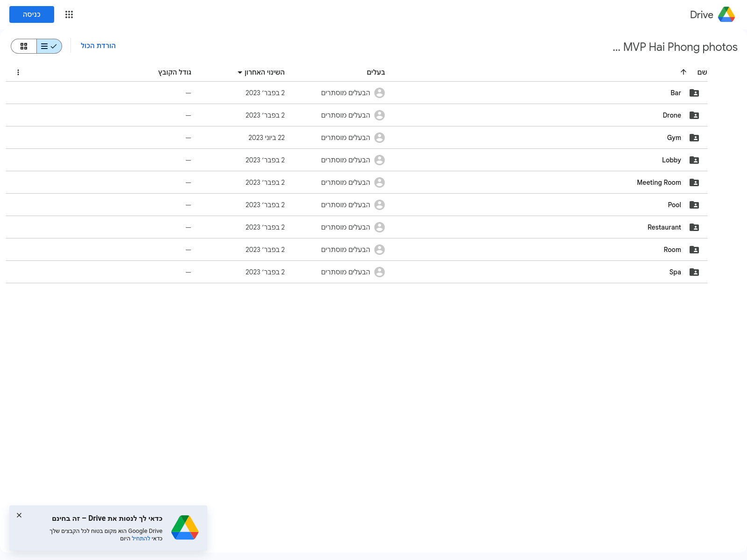Click the owner avatar in Spa row
The image size is (747, 560).
(380, 272)
